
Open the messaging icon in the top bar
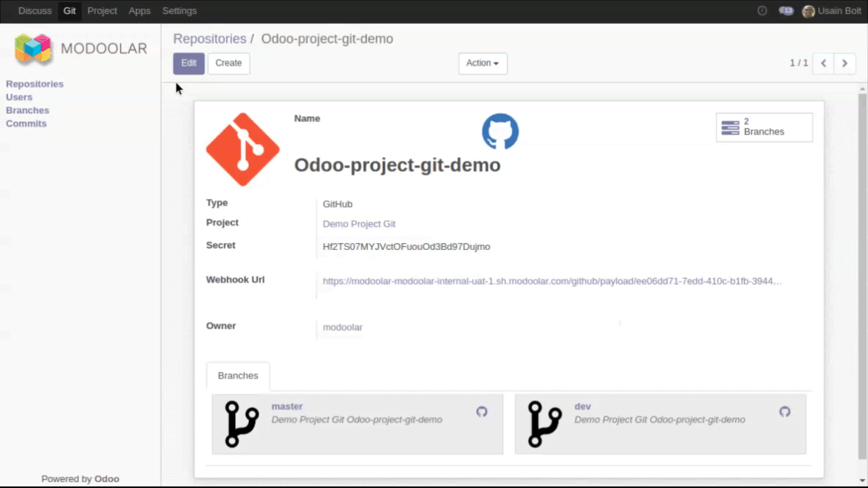785,11
